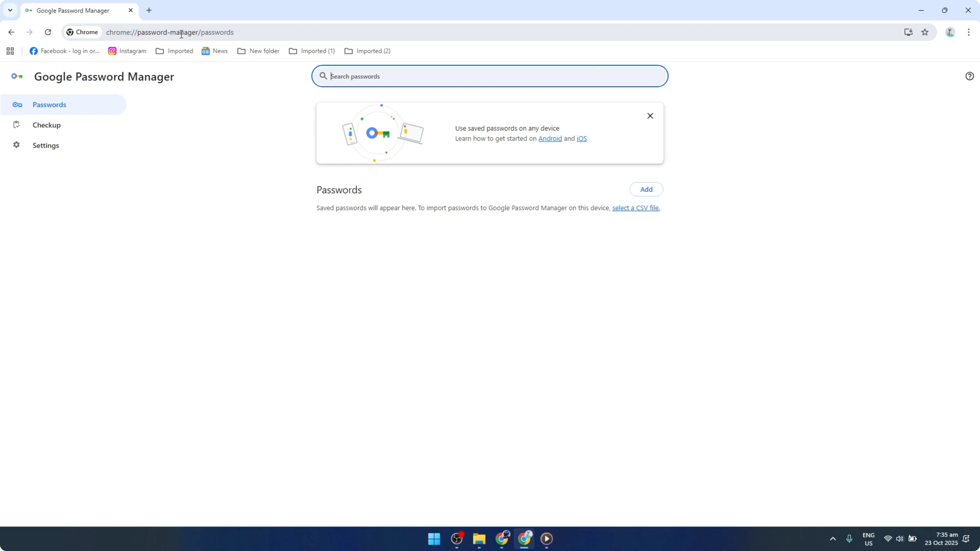Open the iOS getting started link
Image resolution: width=980 pixels, height=551 pixels.
(581, 138)
